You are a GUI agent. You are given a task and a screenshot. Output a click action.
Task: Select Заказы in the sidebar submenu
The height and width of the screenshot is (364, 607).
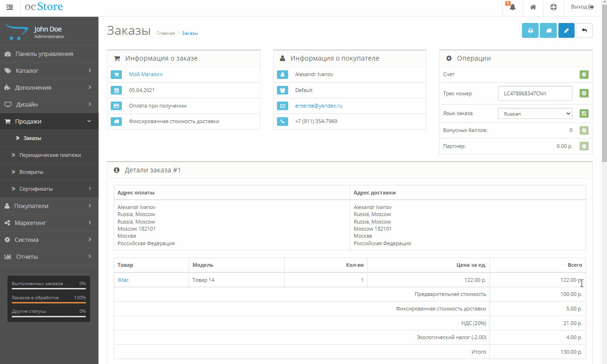pyautogui.click(x=49, y=138)
